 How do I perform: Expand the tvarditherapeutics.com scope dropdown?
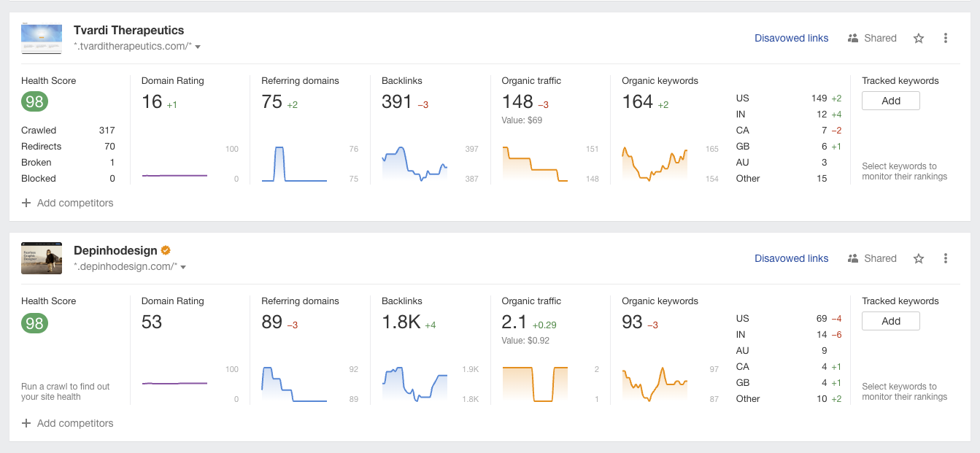pyautogui.click(x=198, y=47)
